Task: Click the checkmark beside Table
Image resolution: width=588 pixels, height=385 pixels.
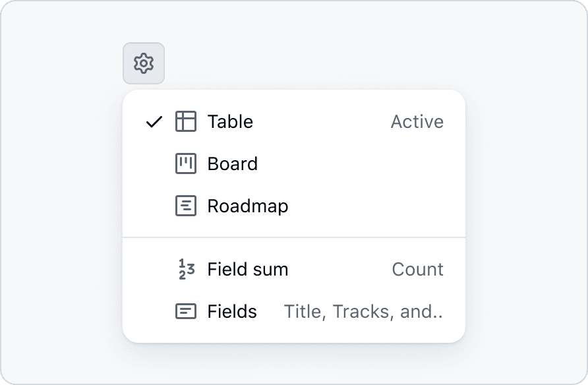Action: click(x=154, y=121)
